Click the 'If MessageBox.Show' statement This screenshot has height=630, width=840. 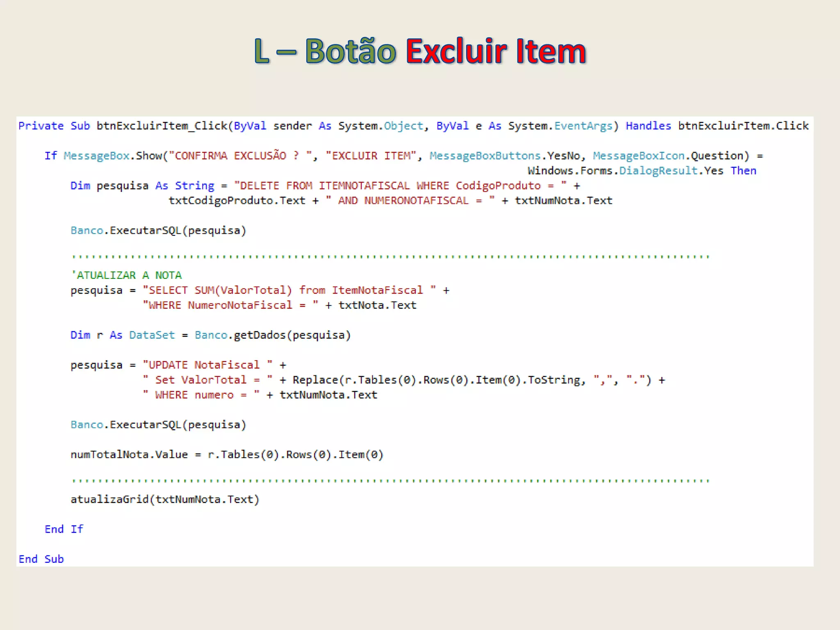point(103,156)
